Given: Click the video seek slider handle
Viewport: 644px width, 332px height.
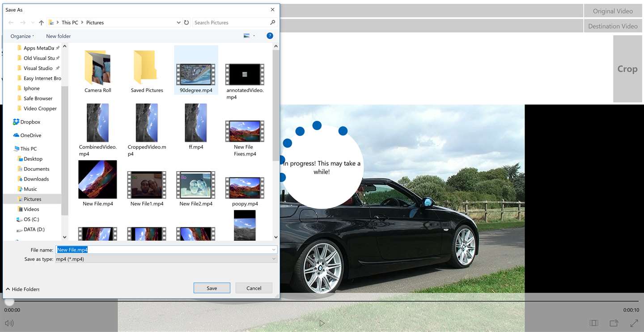Looking at the screenshot, I should click(9, 301).
